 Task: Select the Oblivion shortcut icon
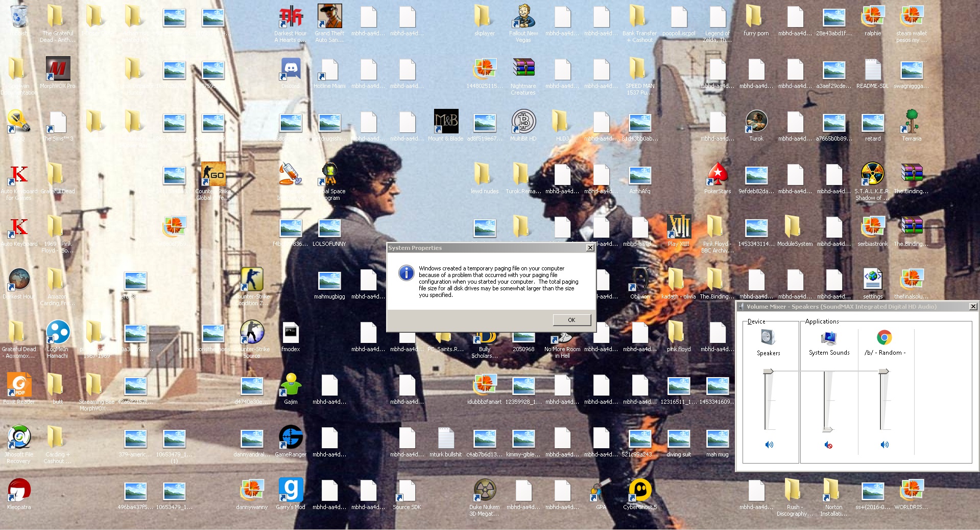pyautogui.click(x=640, y=280)
